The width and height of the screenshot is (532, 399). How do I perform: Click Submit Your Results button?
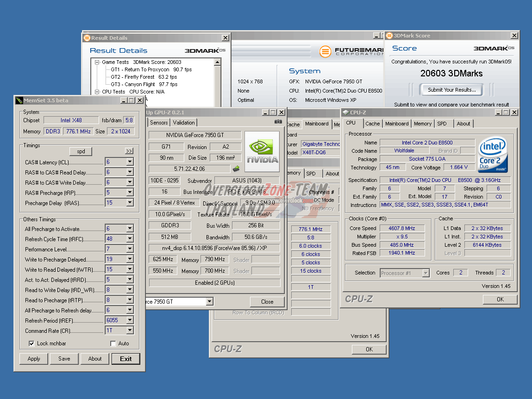click(x=451, y=90)
